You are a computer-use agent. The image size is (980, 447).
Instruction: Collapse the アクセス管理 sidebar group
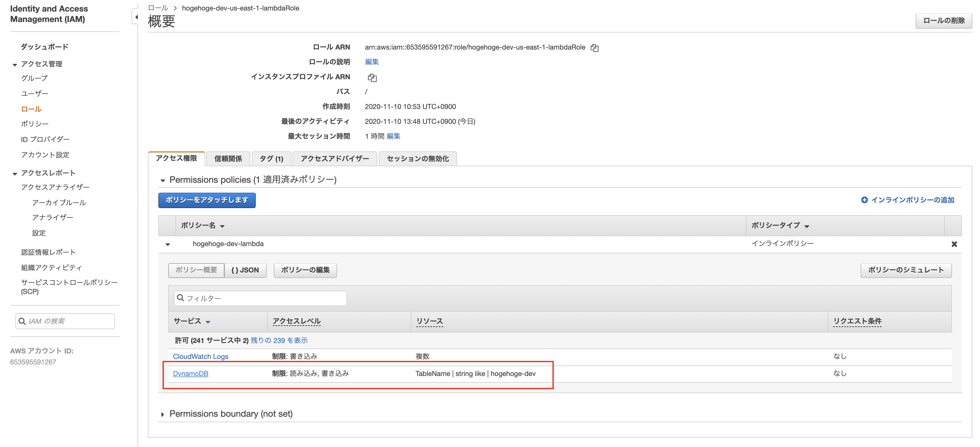coord(15,65)
